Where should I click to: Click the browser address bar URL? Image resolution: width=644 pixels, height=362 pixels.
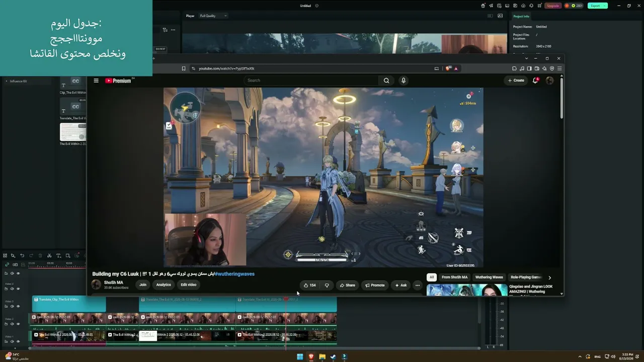pos(226,68)
